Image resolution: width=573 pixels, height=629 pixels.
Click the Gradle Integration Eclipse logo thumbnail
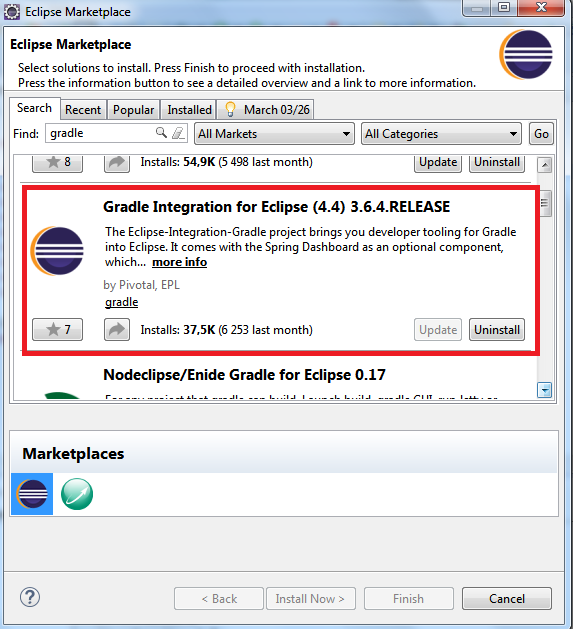coord(57,251)
